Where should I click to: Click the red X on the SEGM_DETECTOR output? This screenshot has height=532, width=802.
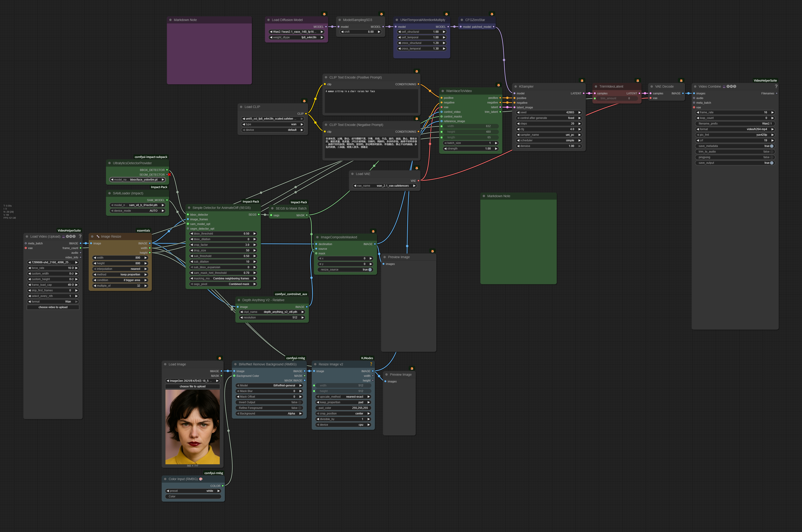click(169, 175)
